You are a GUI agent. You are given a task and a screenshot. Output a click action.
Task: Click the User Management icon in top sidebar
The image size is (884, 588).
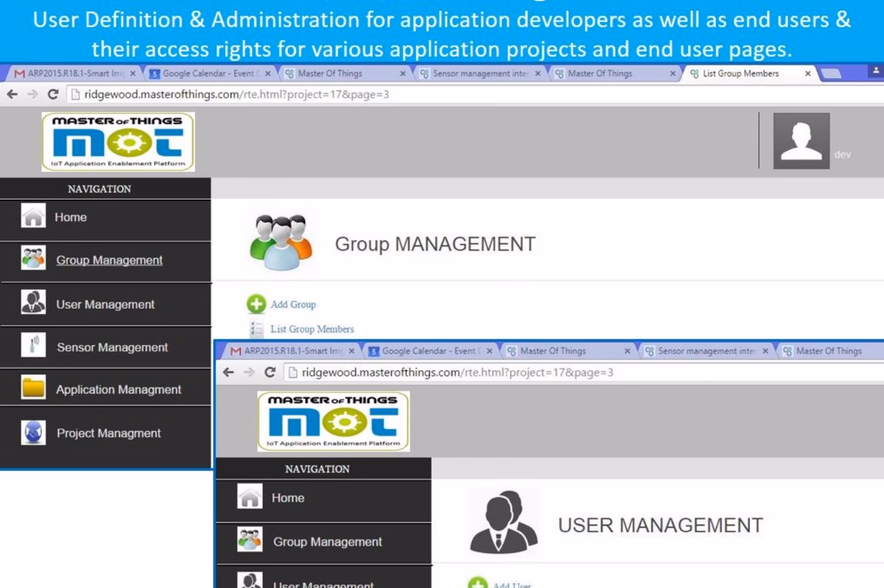33,302
